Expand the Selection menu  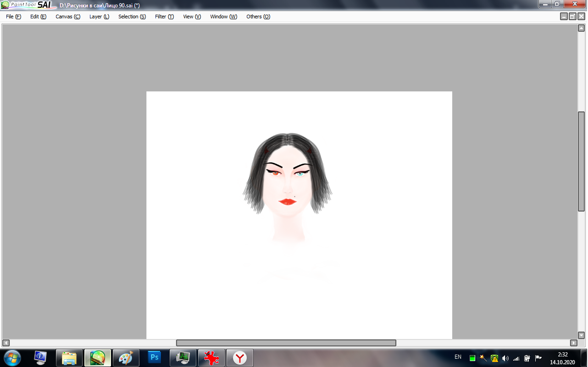tap(132, 17)
